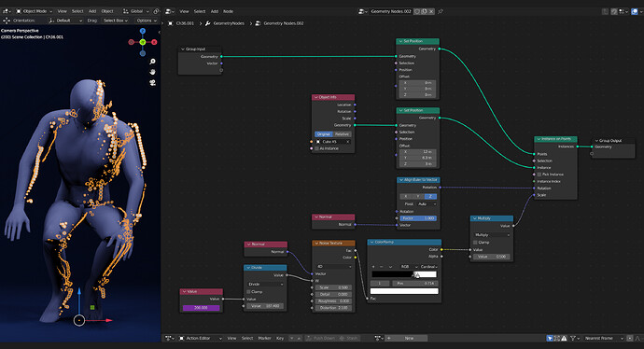The image size is (644, 349).
Task: Click the purple 200.000 Value field
Action: click(201, 308)
